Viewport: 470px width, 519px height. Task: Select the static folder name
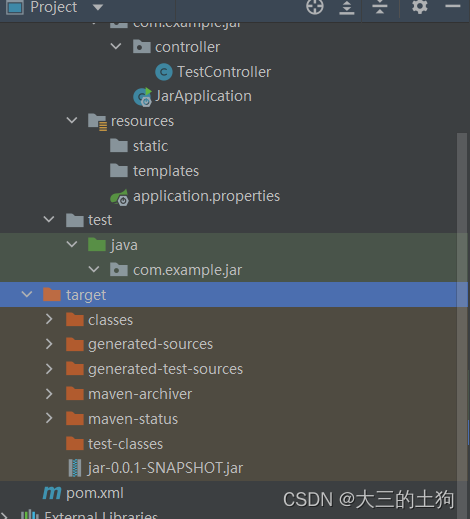pyautogui.click(x=150, y=146)
